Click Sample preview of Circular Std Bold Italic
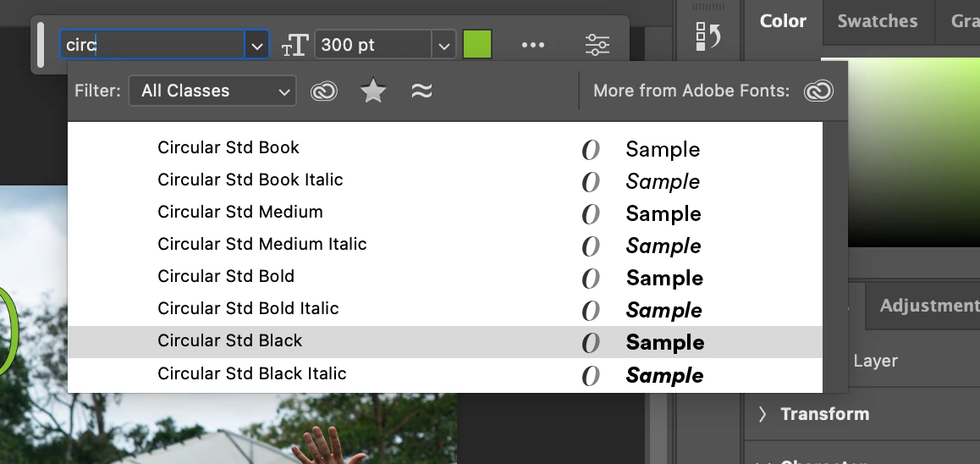Screen dimensions: 980x464 coord(663,310)
